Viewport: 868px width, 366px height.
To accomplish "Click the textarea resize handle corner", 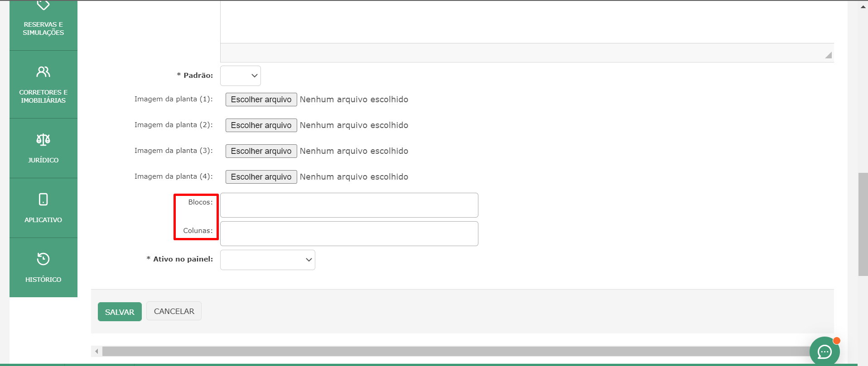I will click(x=829, y=55).
